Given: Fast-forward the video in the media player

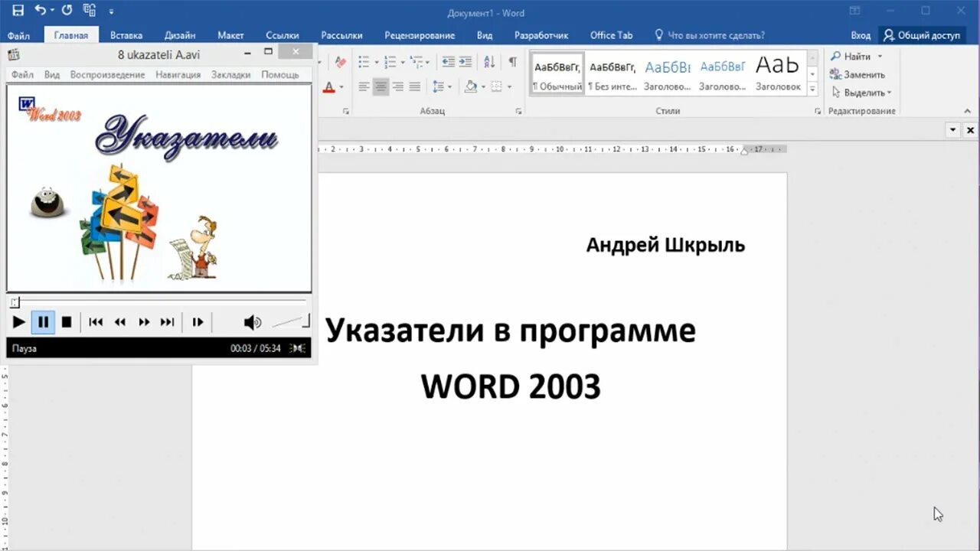Looking at the screenshot, I should [144, 322].
